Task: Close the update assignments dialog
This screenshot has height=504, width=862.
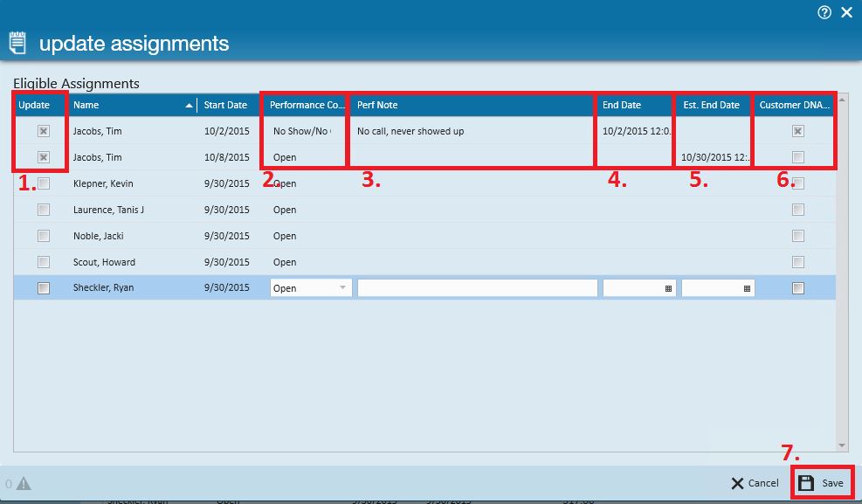Action: coord(846,12)
